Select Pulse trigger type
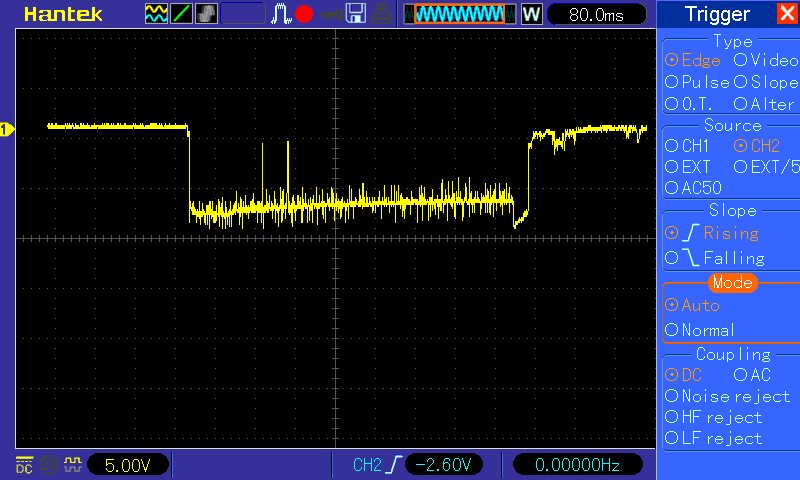This screenshot has height=480, width=800. click(697, 82)
